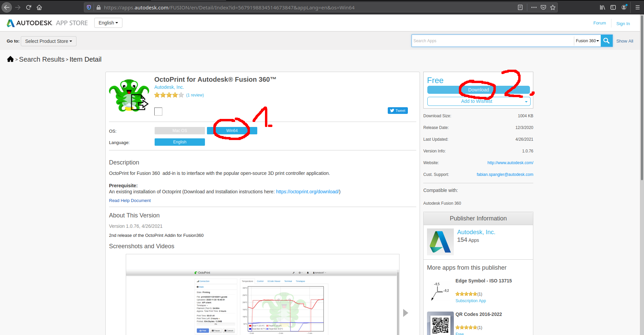The height and width of the screenshot is (335, 644).
Task: Click the Version Info value 1.0.76
Action: 528,151
